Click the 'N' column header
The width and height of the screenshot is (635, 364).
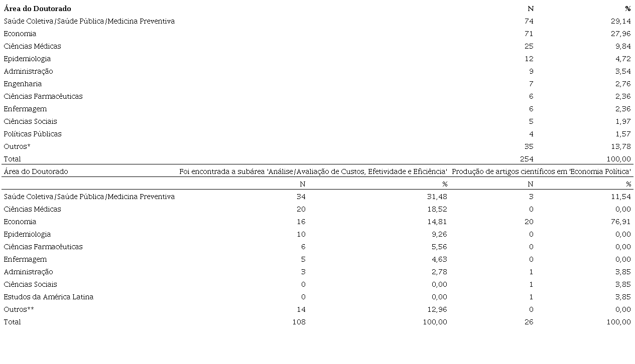[x=531, y=9]
